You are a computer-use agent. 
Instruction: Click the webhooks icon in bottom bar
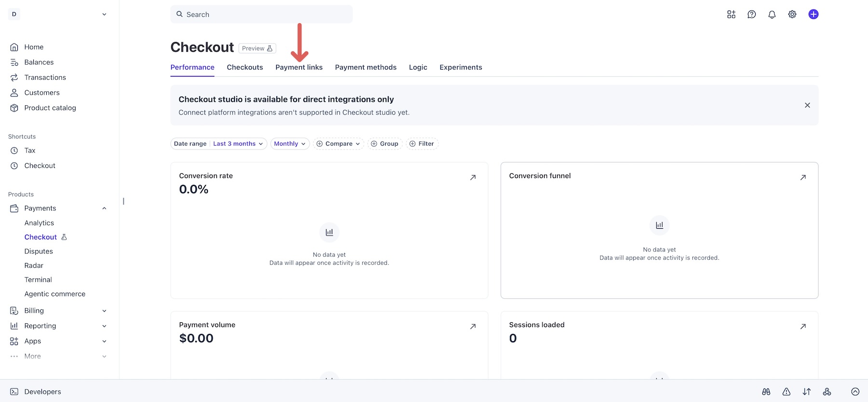pos(827,392)
